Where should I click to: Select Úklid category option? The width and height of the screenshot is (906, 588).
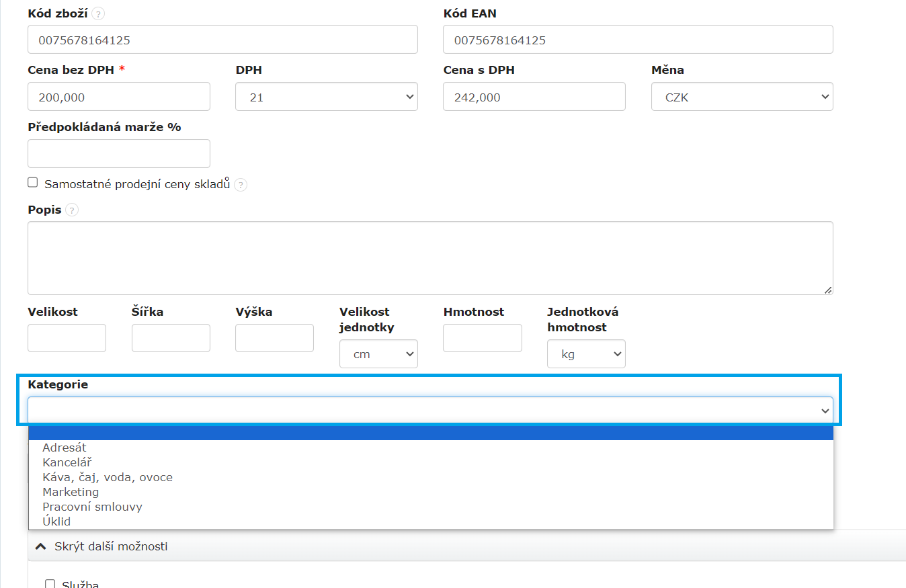(56, 521)
